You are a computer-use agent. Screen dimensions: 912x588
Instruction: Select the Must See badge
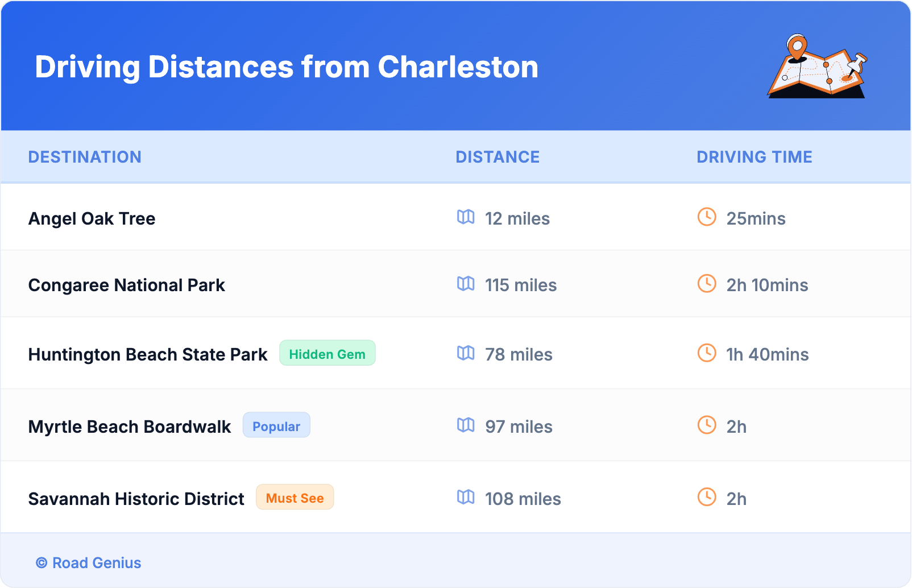(x=295, y=498)
